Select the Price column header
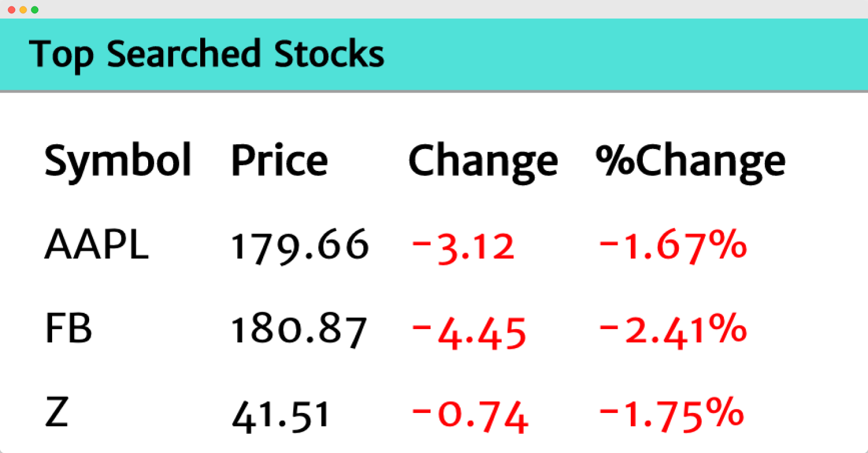Viewport: 868px width, 453px height. point(279,161)
